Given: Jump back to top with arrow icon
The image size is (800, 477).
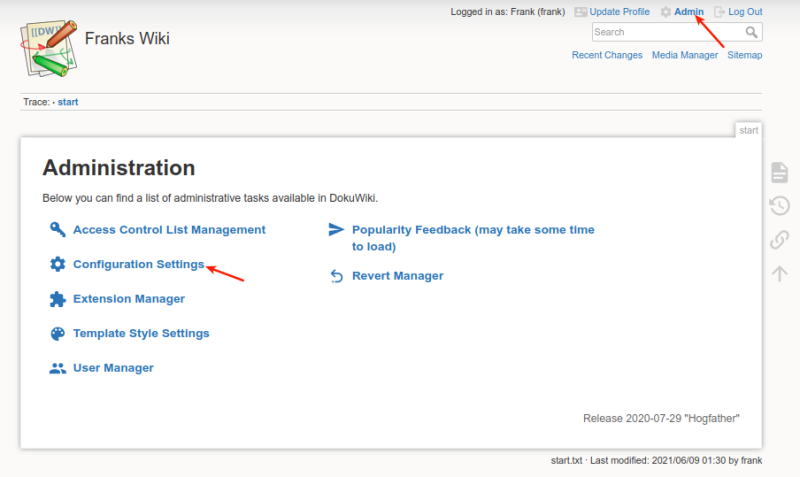Looking at the screenshot, I should [x=779, y=274].
